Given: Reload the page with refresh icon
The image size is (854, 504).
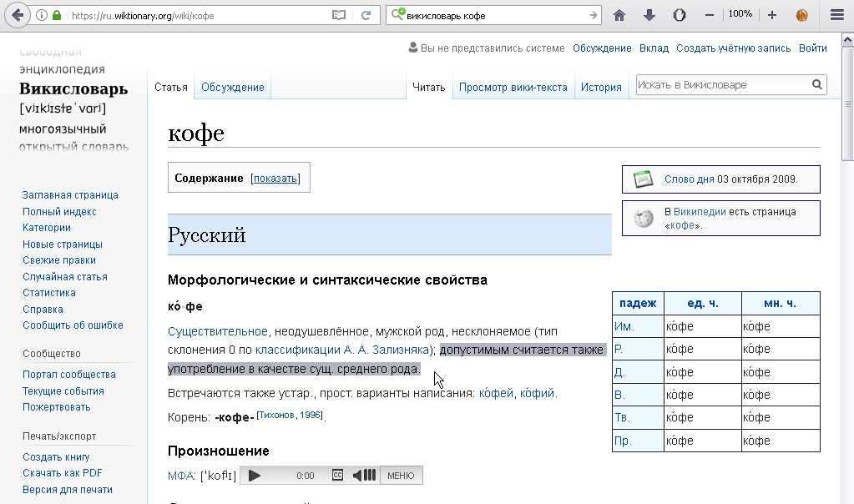Looking at the screenshot, I should [366, 15].
